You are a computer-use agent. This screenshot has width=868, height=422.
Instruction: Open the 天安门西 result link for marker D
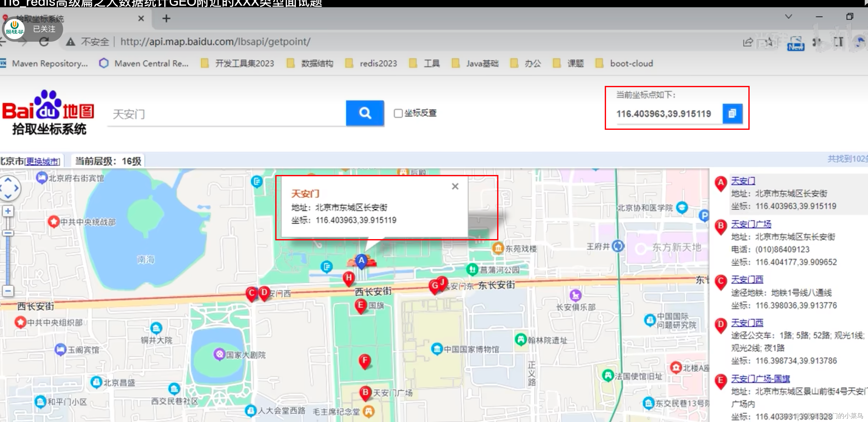pyautogui.click(x=747, y=323)
